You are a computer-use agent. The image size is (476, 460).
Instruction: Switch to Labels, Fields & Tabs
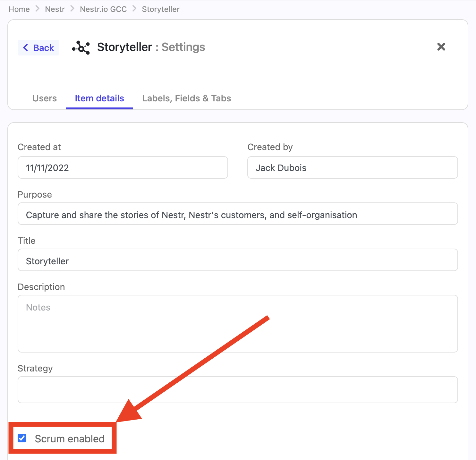point(187,98)
